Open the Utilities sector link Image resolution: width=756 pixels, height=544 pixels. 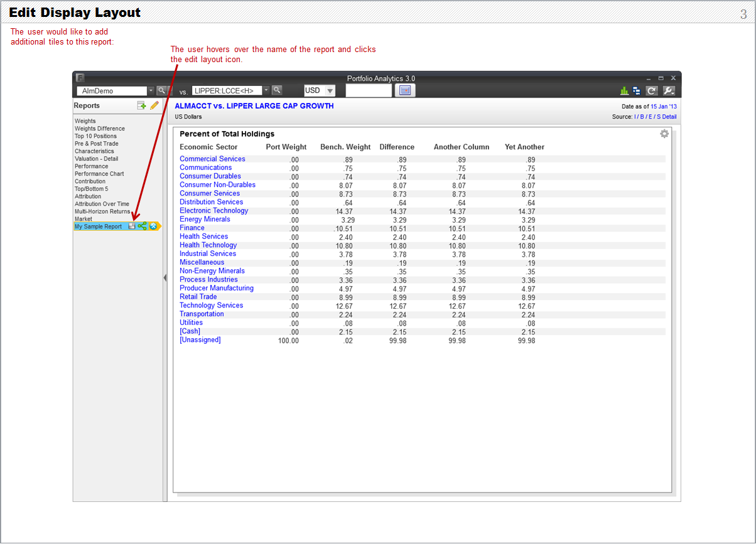[191, 323]
